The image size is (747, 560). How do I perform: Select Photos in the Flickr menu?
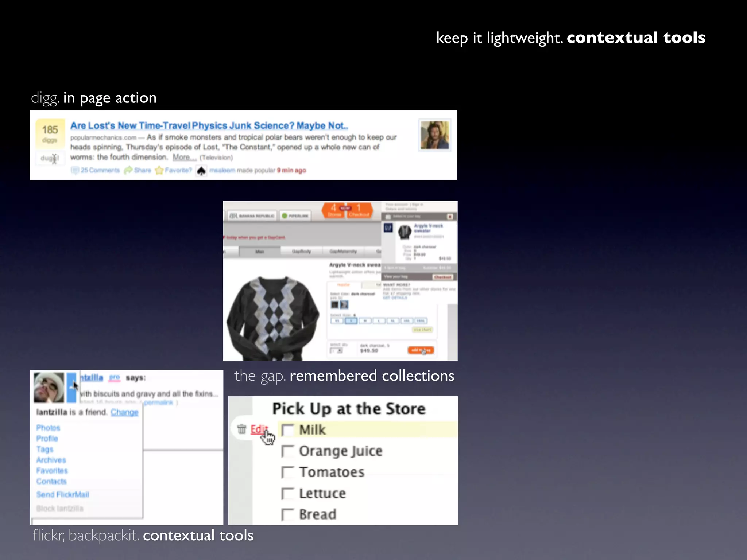48,428
